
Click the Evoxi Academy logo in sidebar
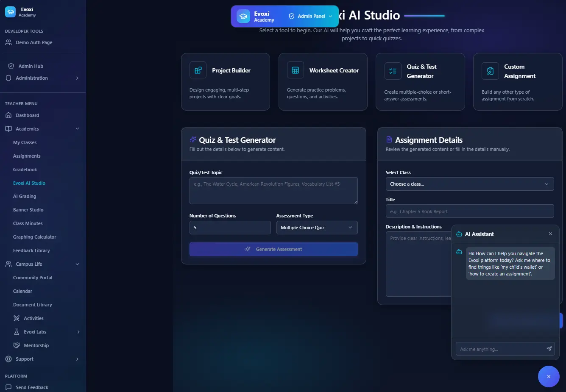(10, 12)
